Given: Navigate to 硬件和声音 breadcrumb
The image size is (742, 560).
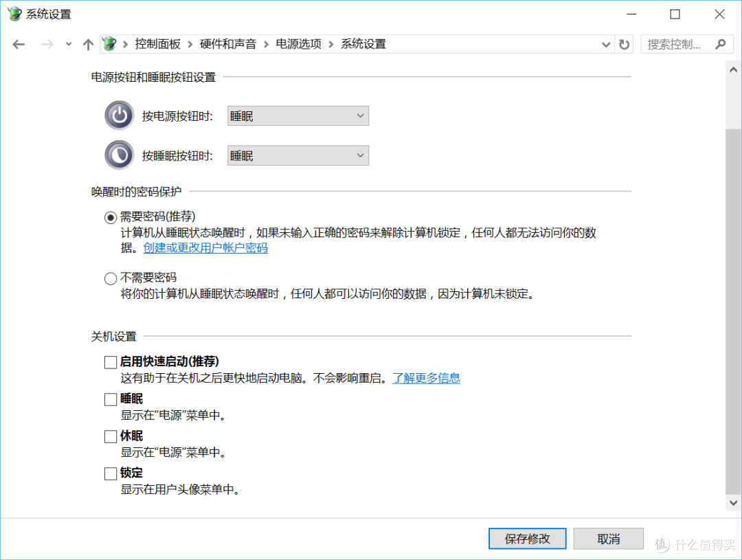Looking at the screenshot, I should [x=228, y=43].
